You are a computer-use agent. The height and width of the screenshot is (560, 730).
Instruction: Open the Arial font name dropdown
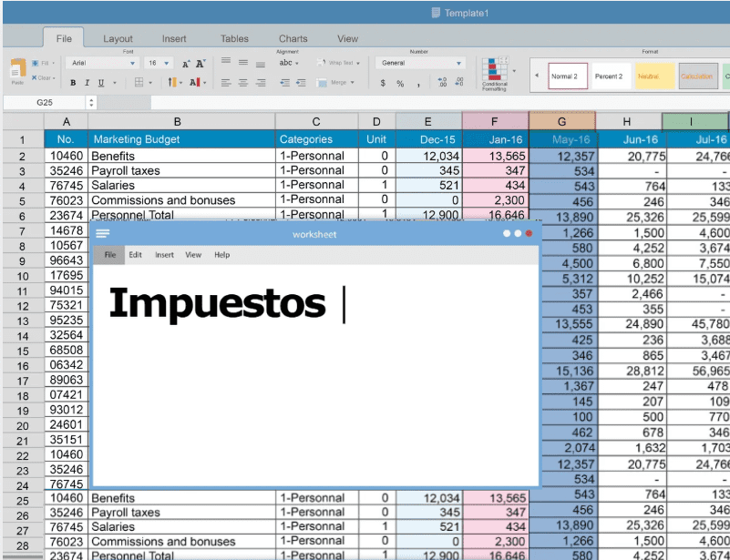[x=102, y=63]
